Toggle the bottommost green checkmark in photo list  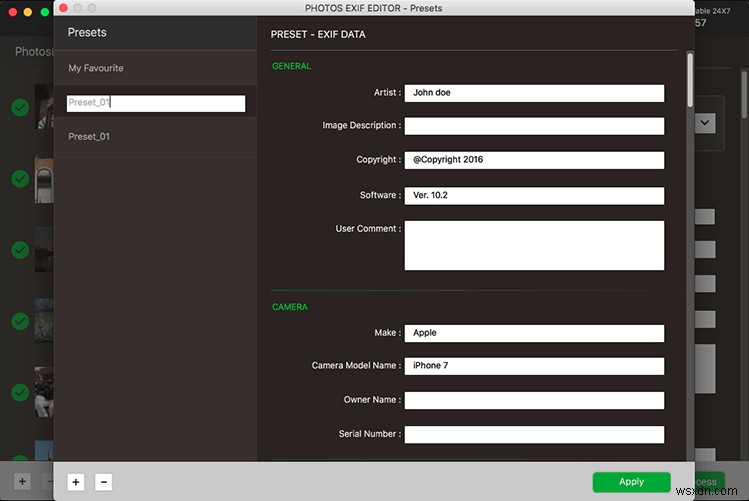pos(19,392)
